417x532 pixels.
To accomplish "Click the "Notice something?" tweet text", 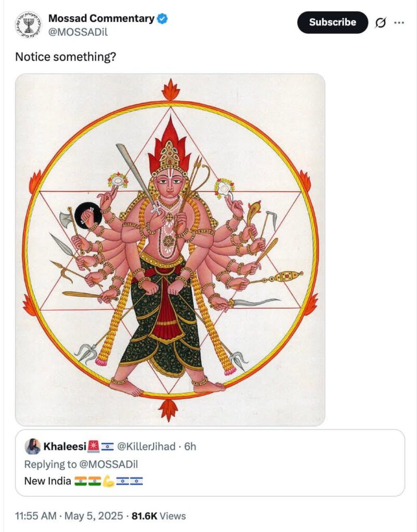I will [x=66, y=57].
